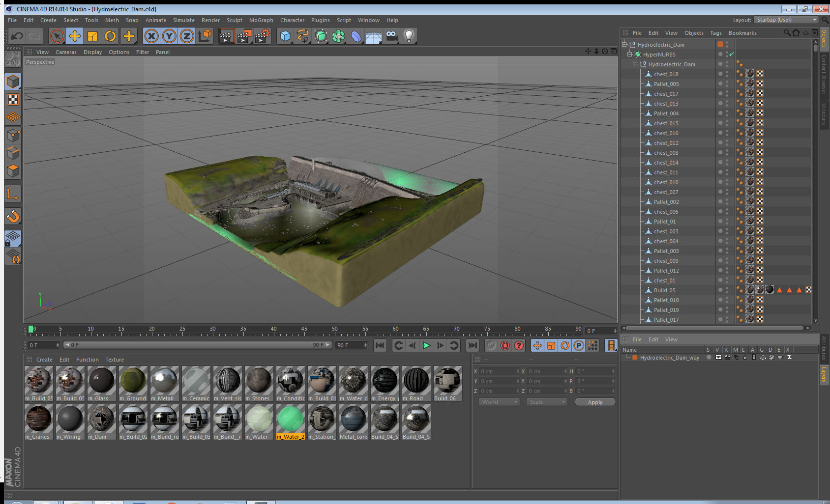Image resolution: width=830 pixels, height=504 pixels.
Task: Click the Layers side tab
Action: [825, 374]
